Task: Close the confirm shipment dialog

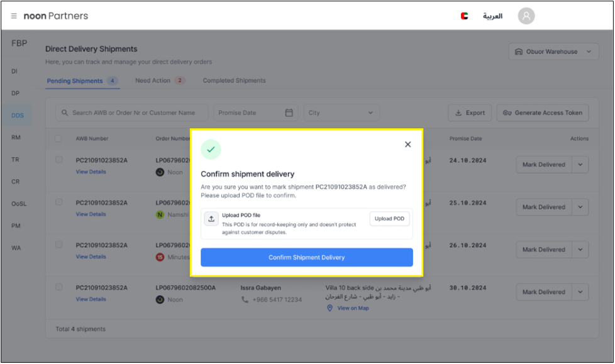Action: click(x=407, y=145)
